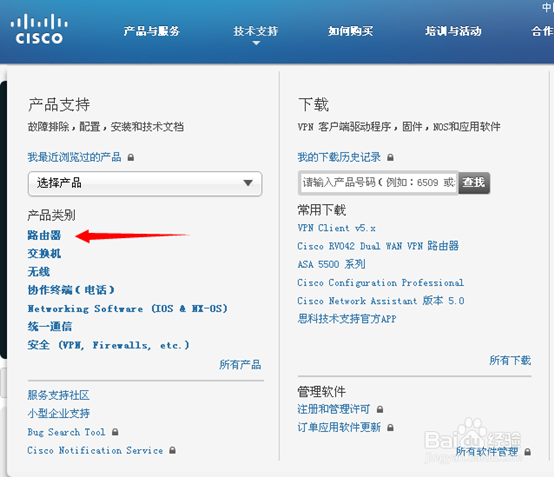Open 安全 (VPN, Firewalls, etc.) link
This screenshot has height=477, width=554.
tap(108, 345)
